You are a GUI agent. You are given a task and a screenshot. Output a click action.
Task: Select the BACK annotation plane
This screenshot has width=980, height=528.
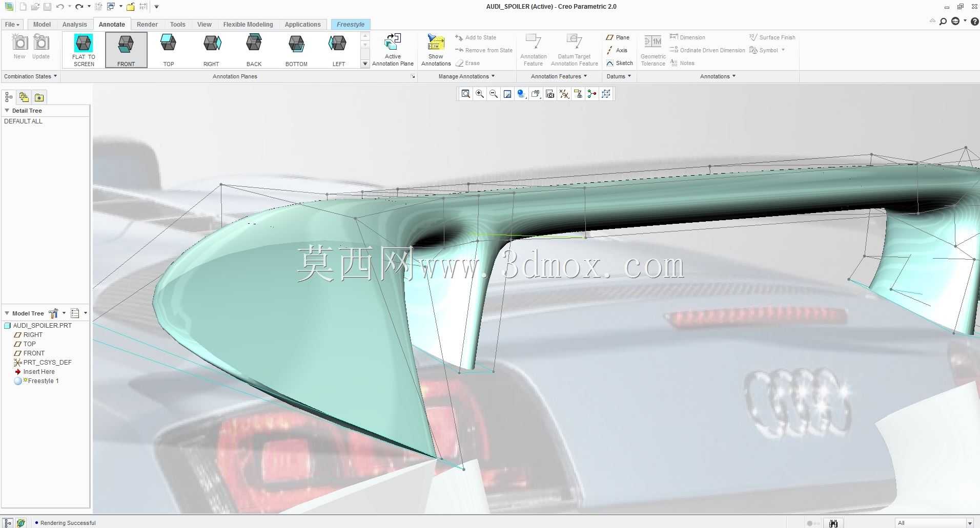coord(254,50)
